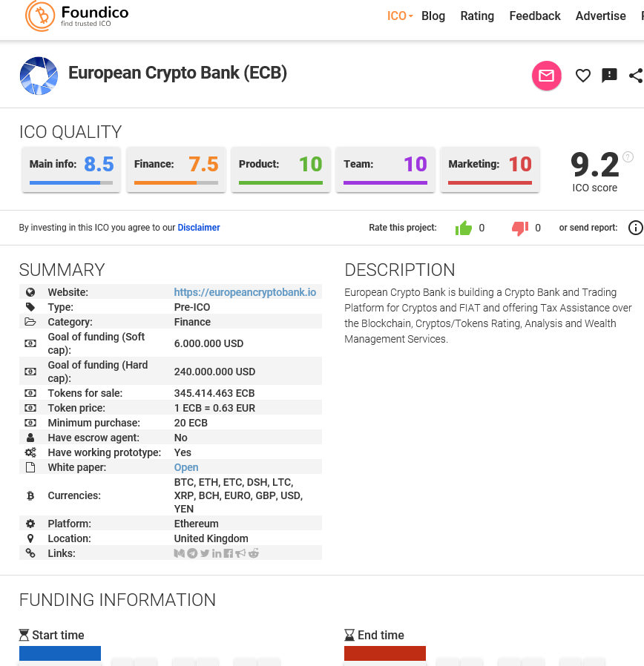Open the Disclaimer link
This screenshot has height=666, width=644.
coord(198,227)
